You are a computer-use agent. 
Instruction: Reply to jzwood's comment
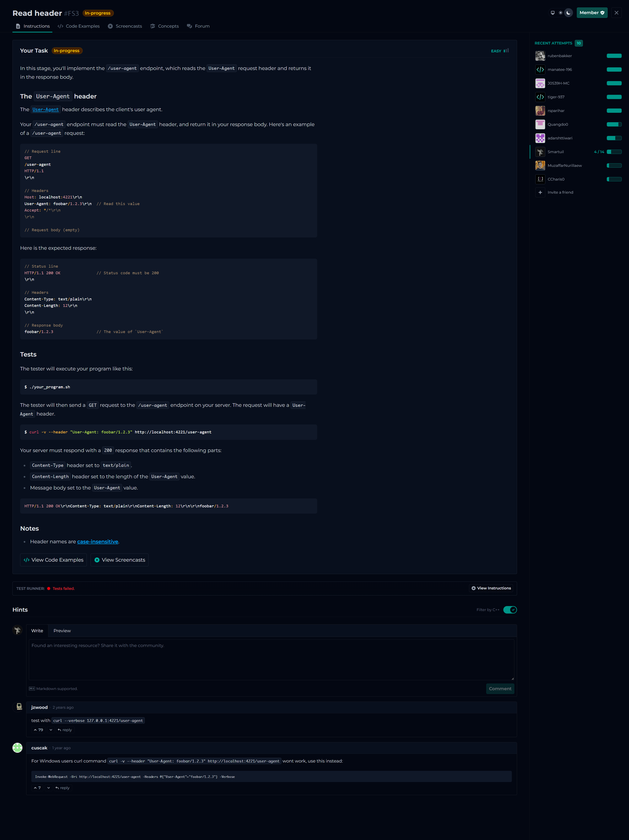click(65, 730)
